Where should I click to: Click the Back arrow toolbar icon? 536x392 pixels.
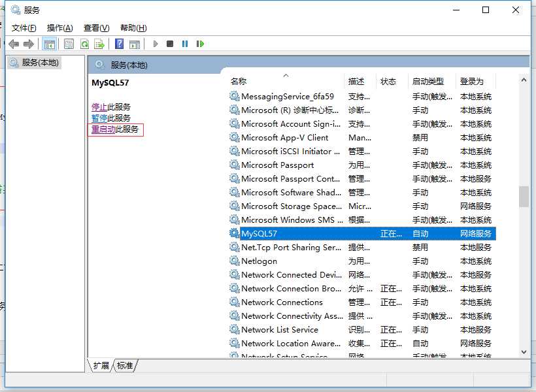click(14, 44)
